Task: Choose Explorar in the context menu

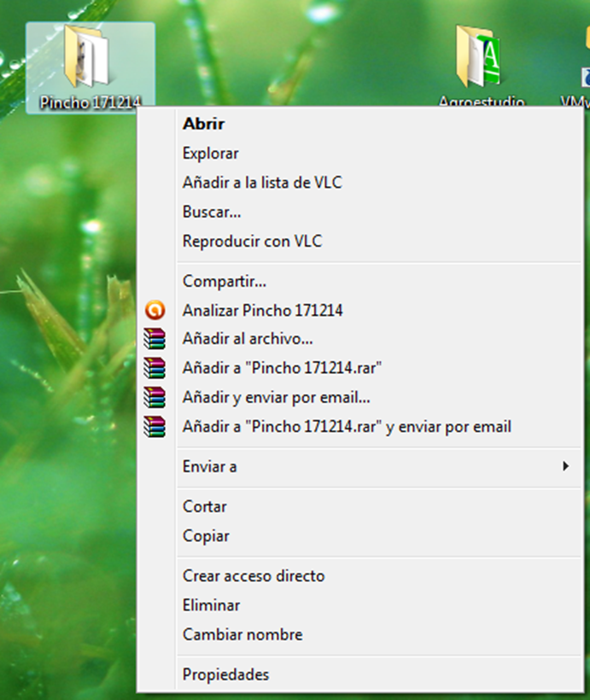Action: [210, 154]
